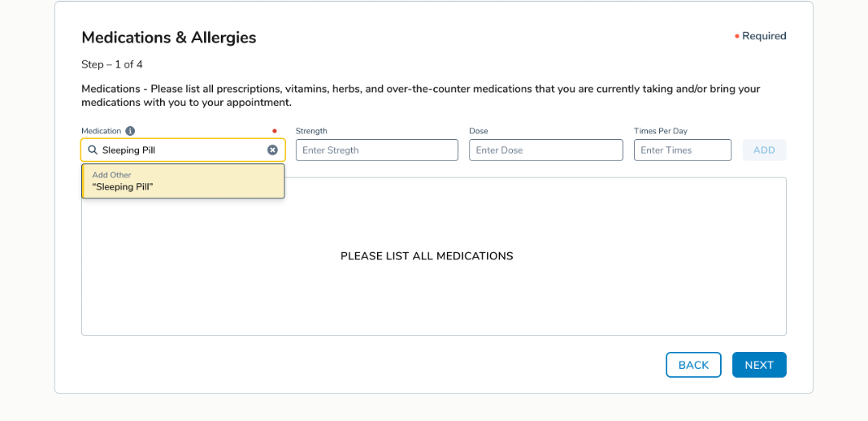Clear the Medication search field with X icon
The width and height of the screenshot is (868, 421).
click(272, 150)
